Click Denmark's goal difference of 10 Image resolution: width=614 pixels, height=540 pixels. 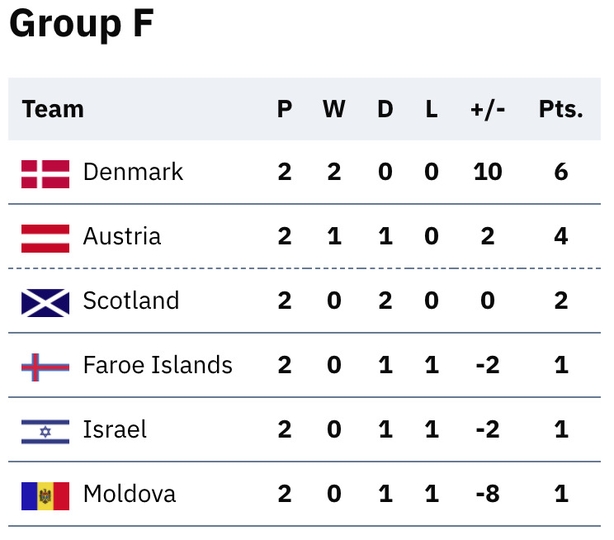click(x=488, y=172)
